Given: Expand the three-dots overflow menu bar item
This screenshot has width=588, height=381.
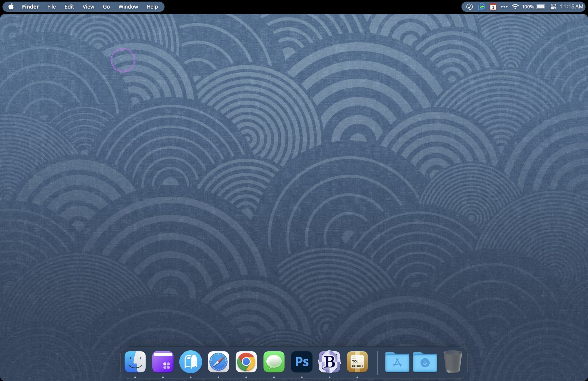Looking at the screenshot, I should pyautogui.click(x=504, y=6).
